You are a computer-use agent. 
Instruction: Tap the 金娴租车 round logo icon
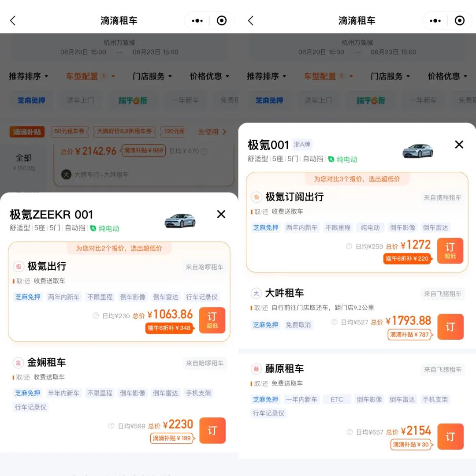pos(18,363)
